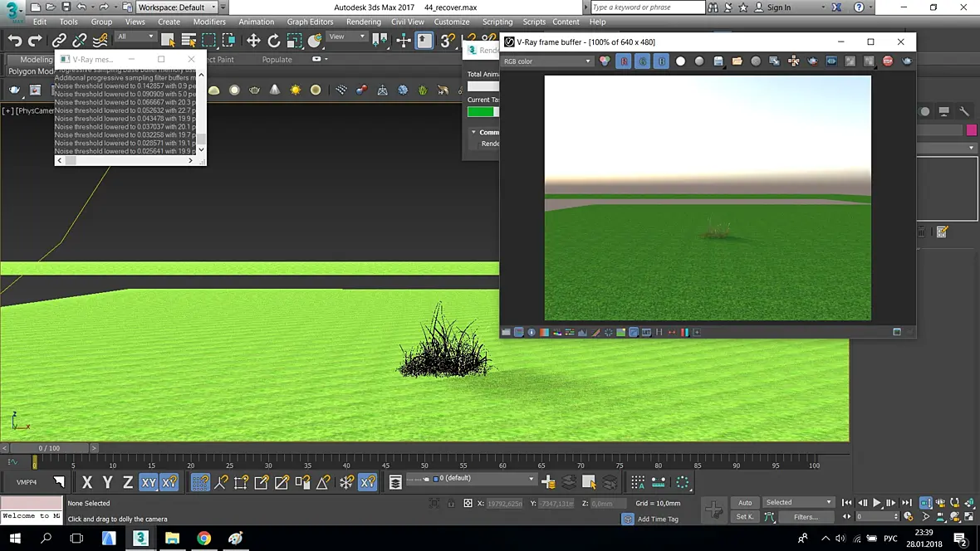Click the Redo arrow in main toolbar
The width and height of the screenshot is (980, 551).
coord(35,41)
